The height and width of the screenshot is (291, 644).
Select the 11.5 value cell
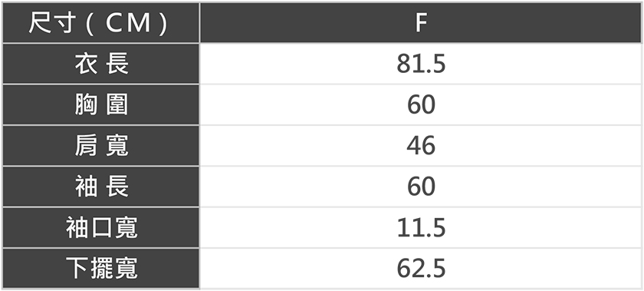click(x=421, y=227)
